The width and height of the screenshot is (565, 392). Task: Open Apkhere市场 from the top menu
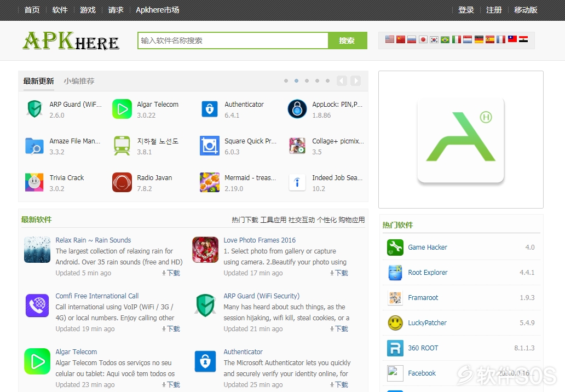(158, 10)
